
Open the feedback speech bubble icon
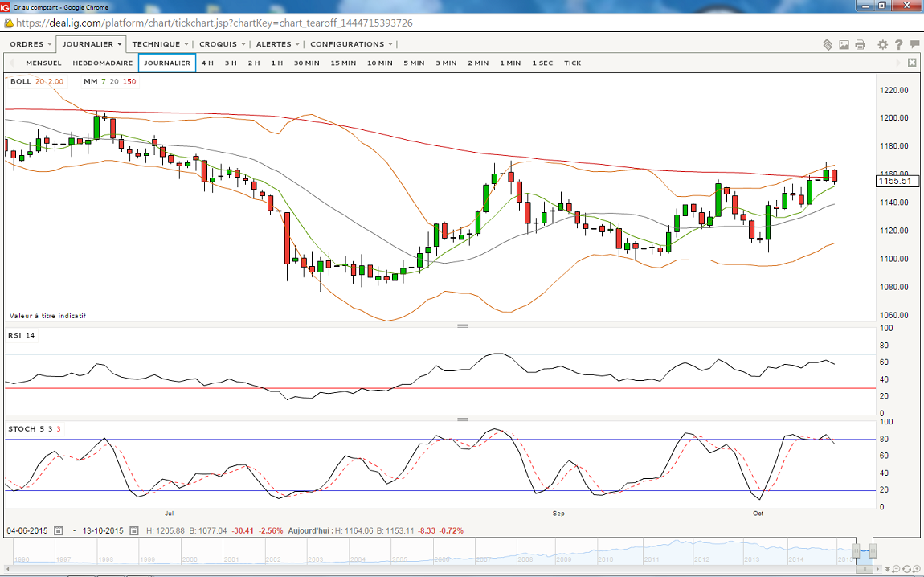(914, 45)
